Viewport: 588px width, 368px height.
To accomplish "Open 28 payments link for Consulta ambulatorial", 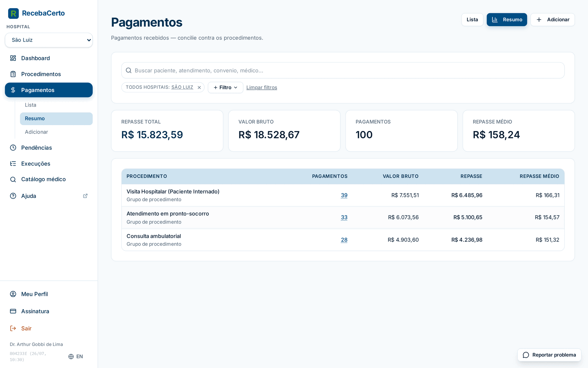I will pyautogui.click(x=344, y=240).
